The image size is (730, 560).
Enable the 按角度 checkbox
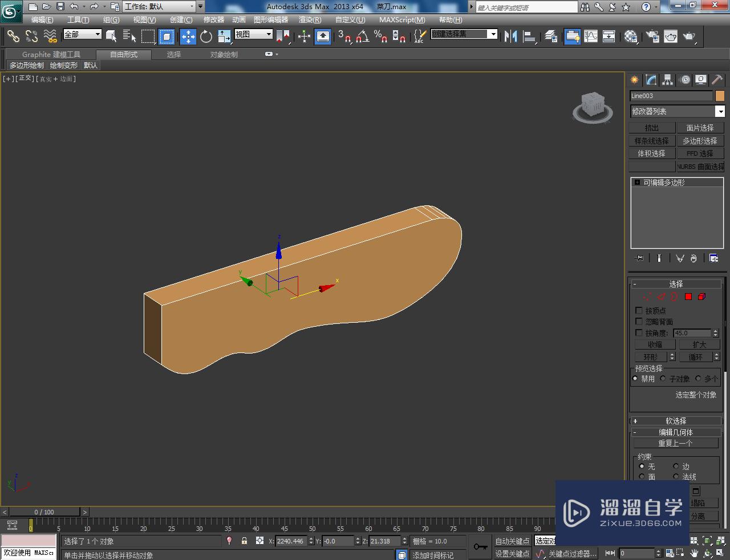(639, 332)
